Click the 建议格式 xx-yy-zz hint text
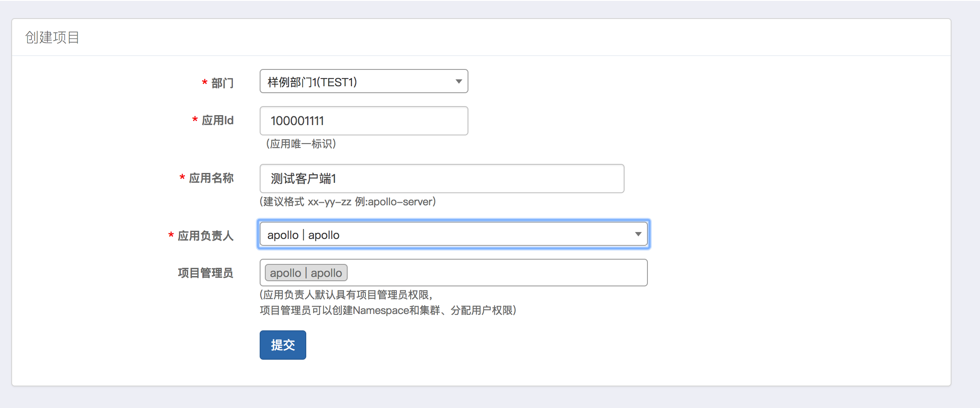Viewport: 980px width, 408px height. (x=348, y=202)
